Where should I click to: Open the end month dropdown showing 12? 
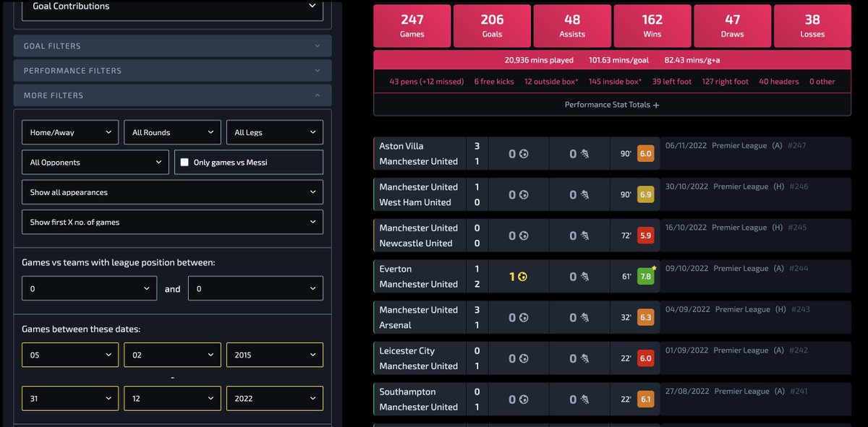[172, 398]
